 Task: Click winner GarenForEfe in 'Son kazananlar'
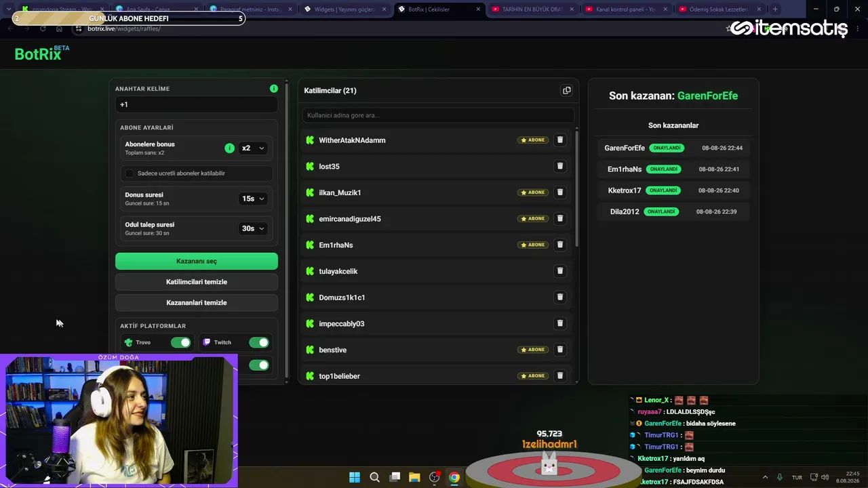625,148
